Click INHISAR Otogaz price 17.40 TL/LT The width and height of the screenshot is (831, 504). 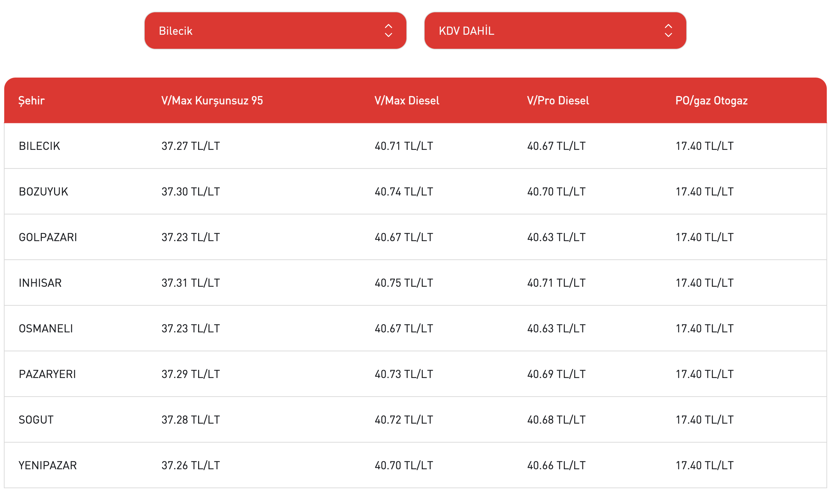pyautogui.click(x=705, y=283)
